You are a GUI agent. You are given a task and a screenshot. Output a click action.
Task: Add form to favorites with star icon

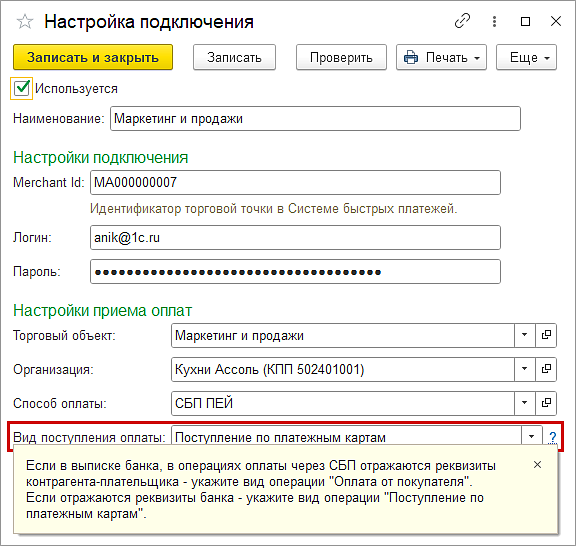coord(25,22)
